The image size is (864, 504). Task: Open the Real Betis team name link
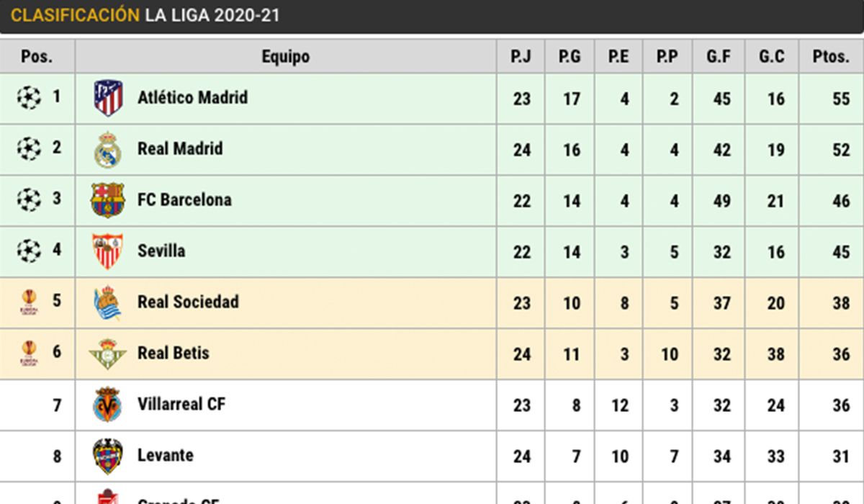point(174,353)
